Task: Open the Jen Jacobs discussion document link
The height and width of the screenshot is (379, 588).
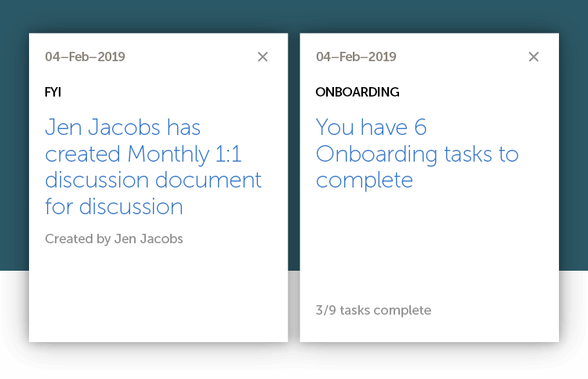Action: (x=153, y=166)
